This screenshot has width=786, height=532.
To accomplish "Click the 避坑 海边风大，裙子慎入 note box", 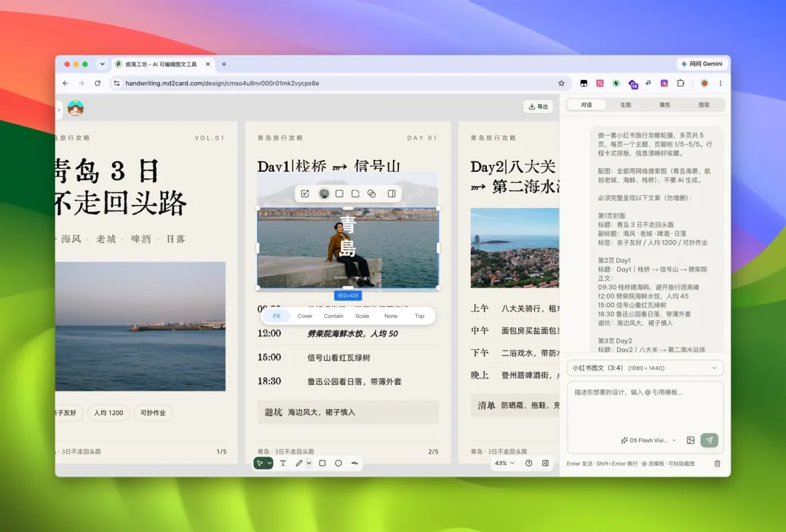I will [x=348, y=412].
